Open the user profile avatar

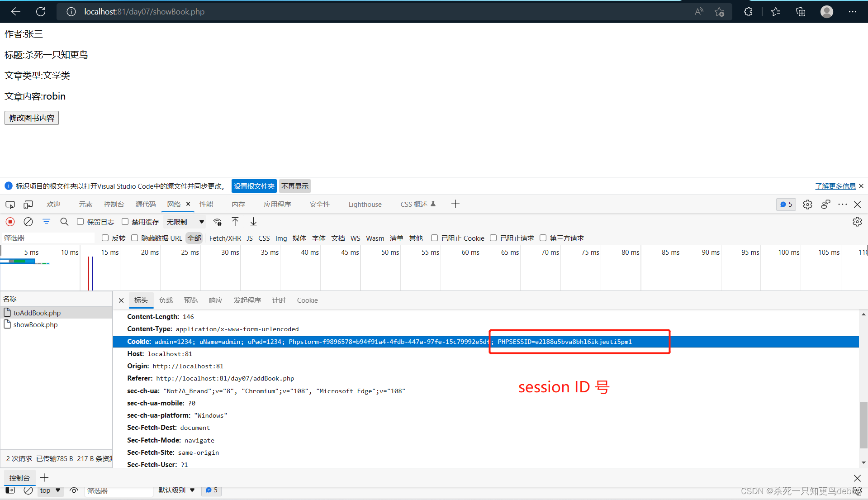827,12
